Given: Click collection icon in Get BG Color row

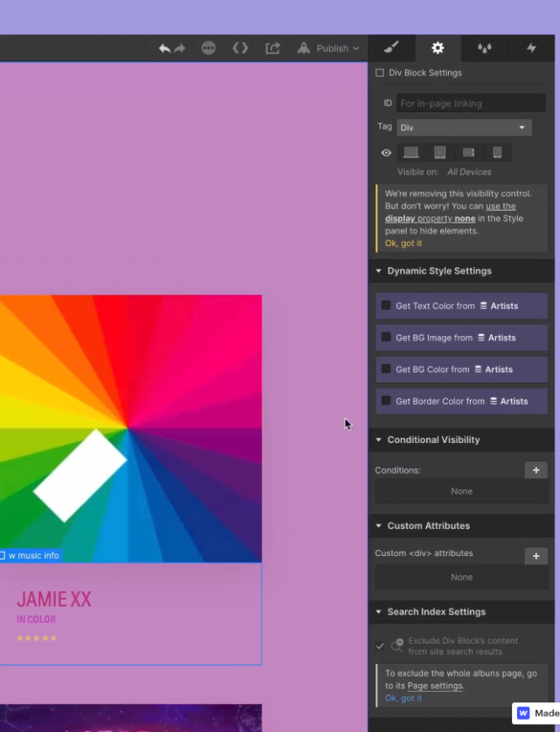Looking at the screenshot, I should pyautogui.click(x=478, y=369).
